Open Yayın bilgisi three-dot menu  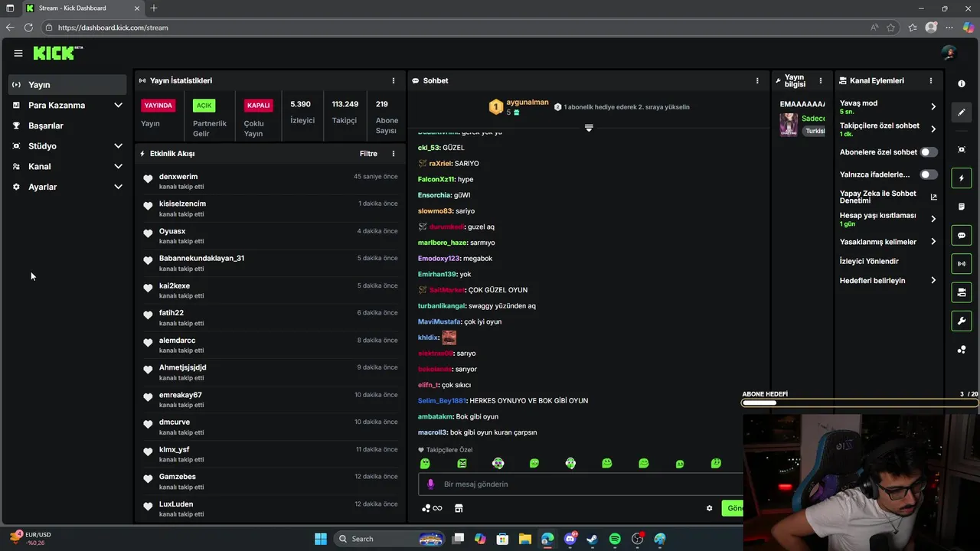tap(821, 80)
